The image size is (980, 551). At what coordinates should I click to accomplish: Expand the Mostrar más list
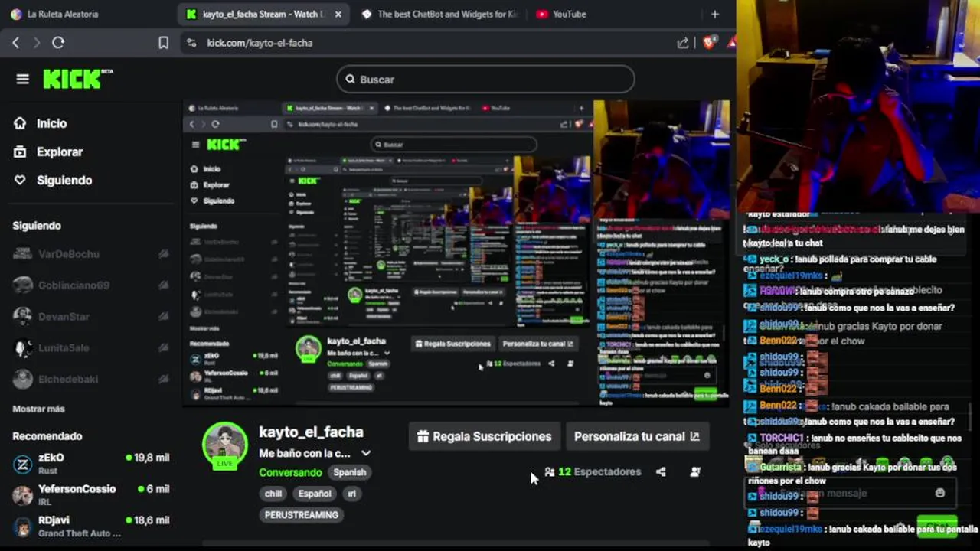[x=38, y=409]
